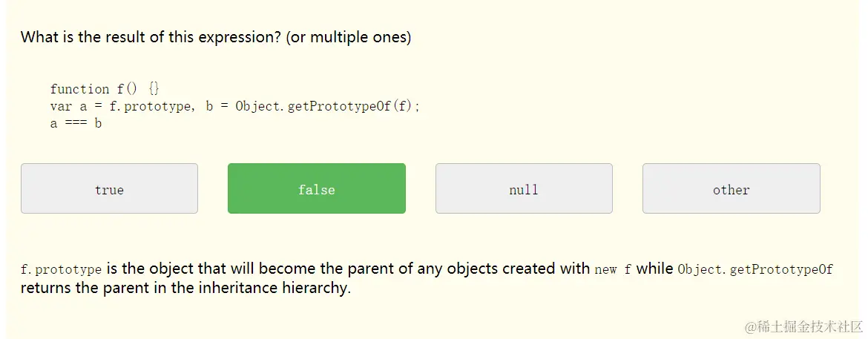Click the "function f() {}" code line
This screenshot has width=868, height=339.
click(105, 89)
